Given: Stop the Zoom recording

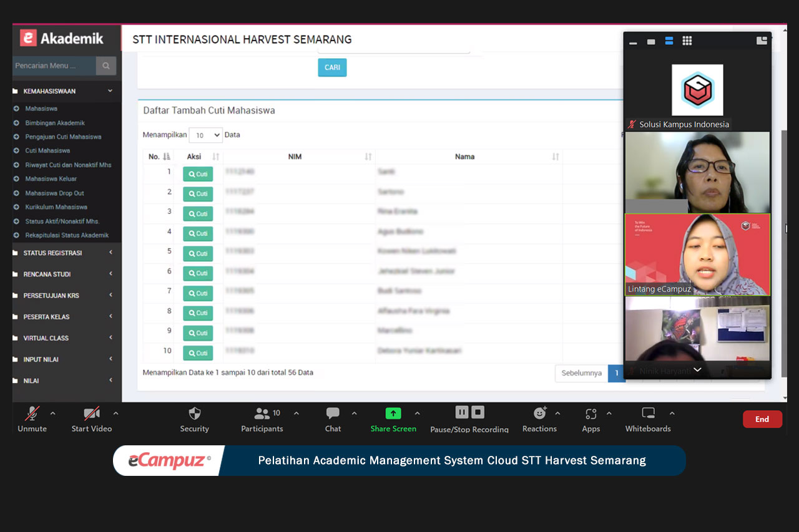Looking at the screenshot, I should pyautogui.click(x=478, y=412).
